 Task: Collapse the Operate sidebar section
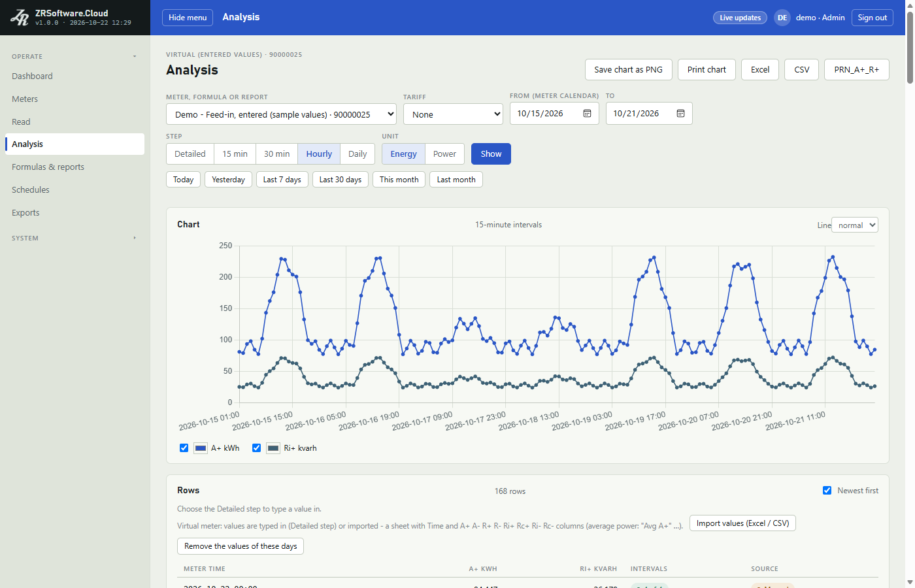click(x=75, y=56)
